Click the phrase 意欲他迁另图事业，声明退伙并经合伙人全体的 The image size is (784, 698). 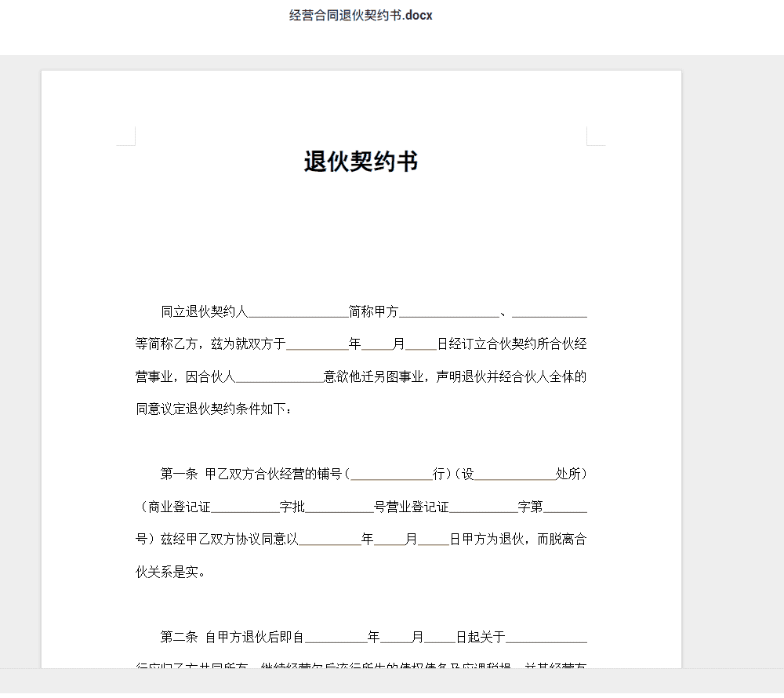pyautogui.click(x=455, y=376)
